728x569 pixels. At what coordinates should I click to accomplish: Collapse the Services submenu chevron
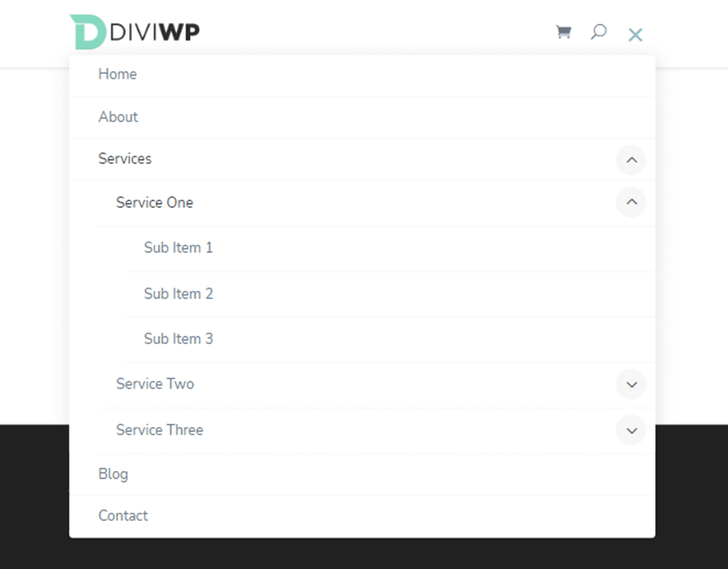coord(631,160)
